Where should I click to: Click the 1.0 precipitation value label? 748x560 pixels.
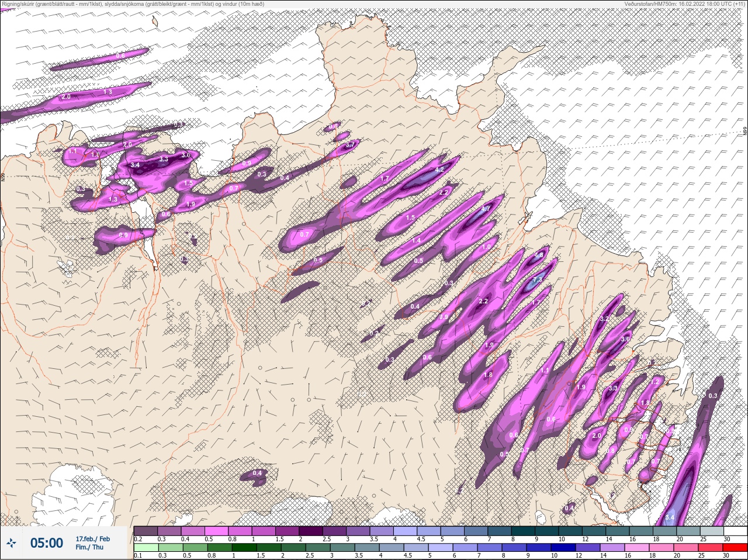pyautogui.click(x=486, y=247)
